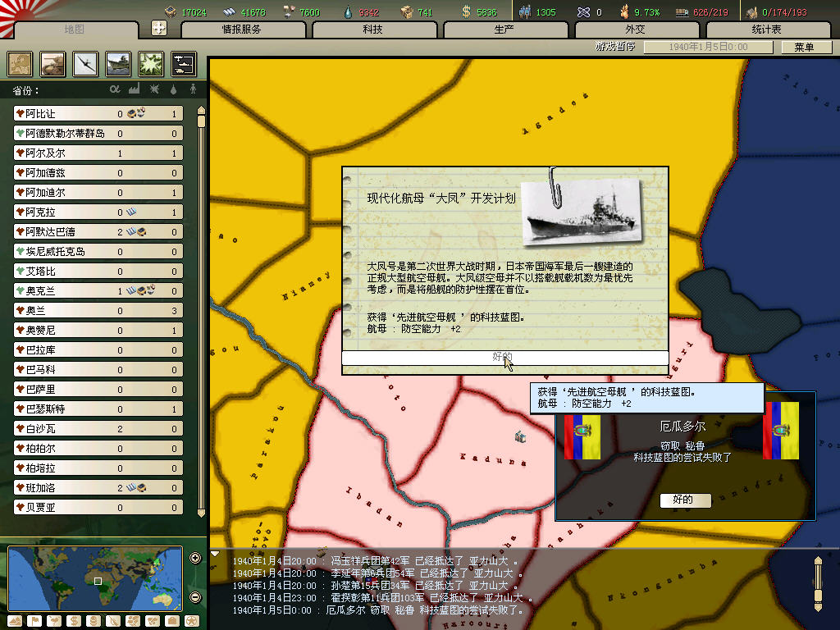840x630 pixels.
Task: Switch to political flag map mode
Action: 35,621
